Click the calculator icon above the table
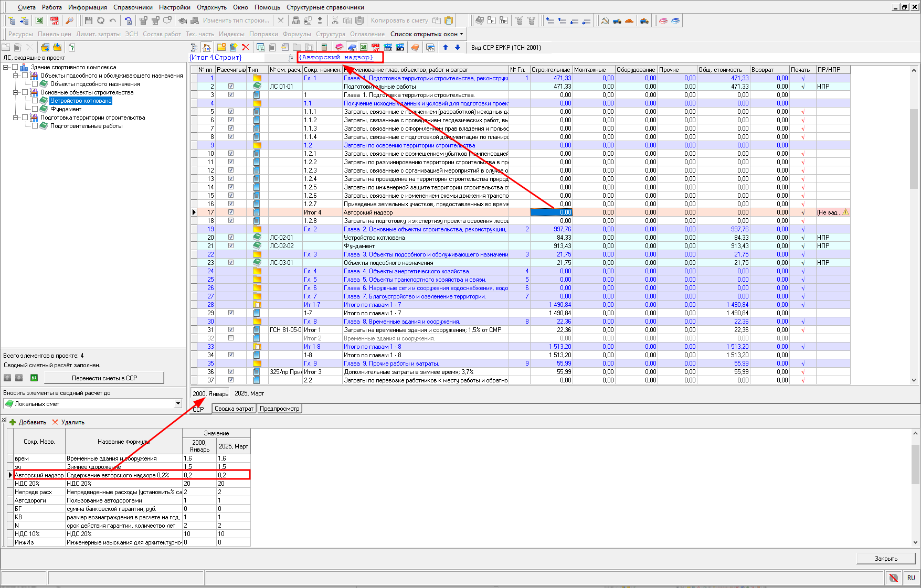 tap(324, 47)
